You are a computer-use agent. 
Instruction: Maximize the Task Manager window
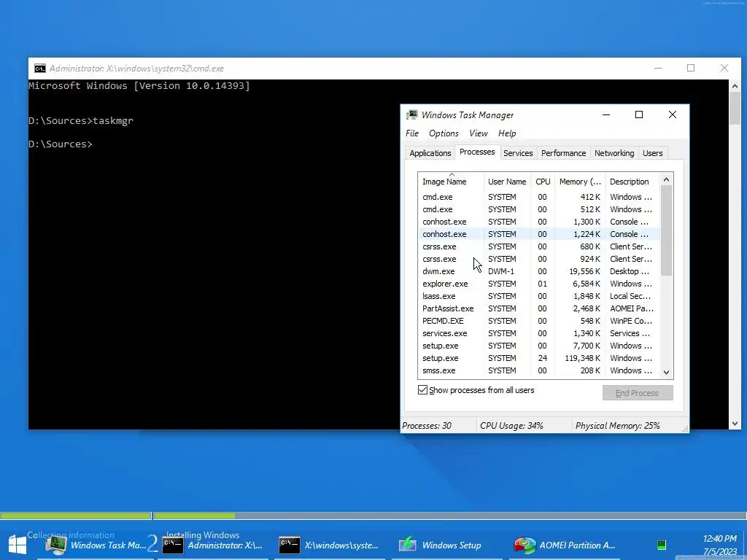point(639,114)
